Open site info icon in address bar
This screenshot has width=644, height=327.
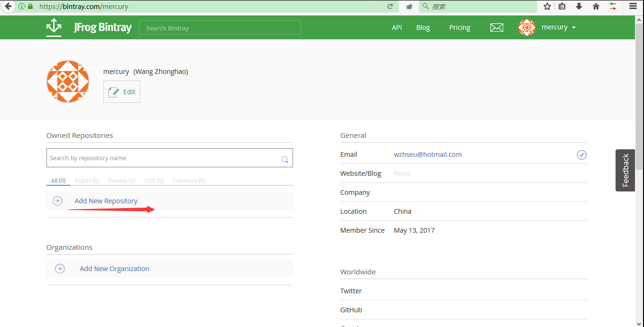point(22,7)
